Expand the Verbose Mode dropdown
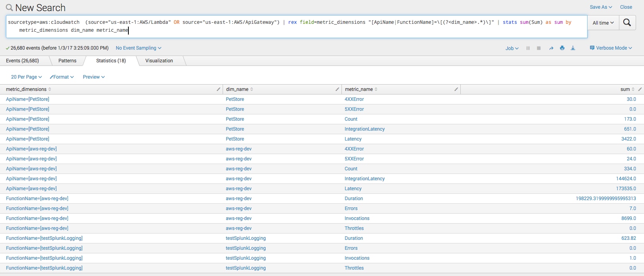The height and width of the screenshot is (276, 644). tap(611, 48)
